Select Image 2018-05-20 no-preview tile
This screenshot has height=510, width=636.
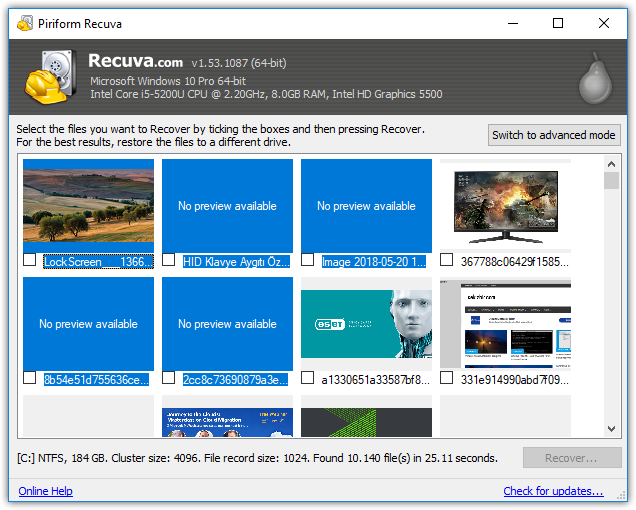(366, 206)
